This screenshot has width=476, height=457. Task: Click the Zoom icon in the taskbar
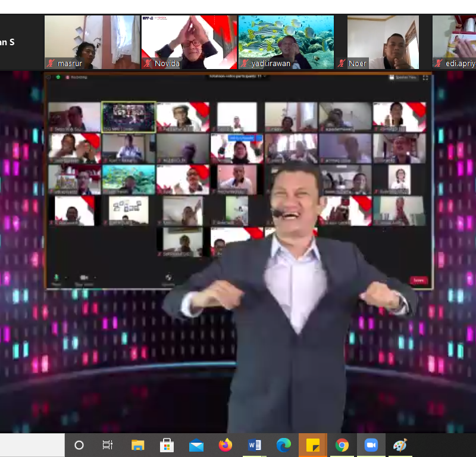371,445
